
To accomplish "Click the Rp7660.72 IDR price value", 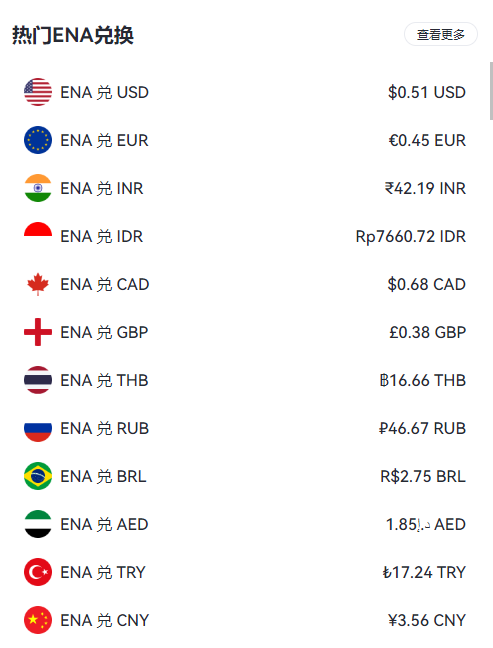I will coord(411,236).
